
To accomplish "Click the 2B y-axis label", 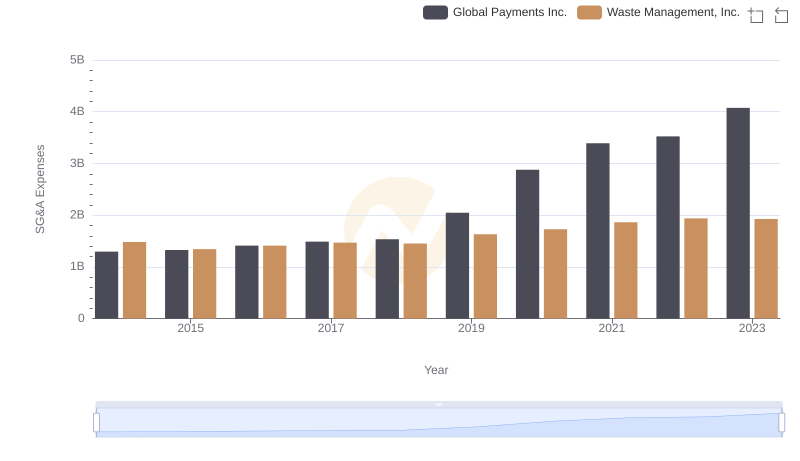I will click(x=77, y=215).
